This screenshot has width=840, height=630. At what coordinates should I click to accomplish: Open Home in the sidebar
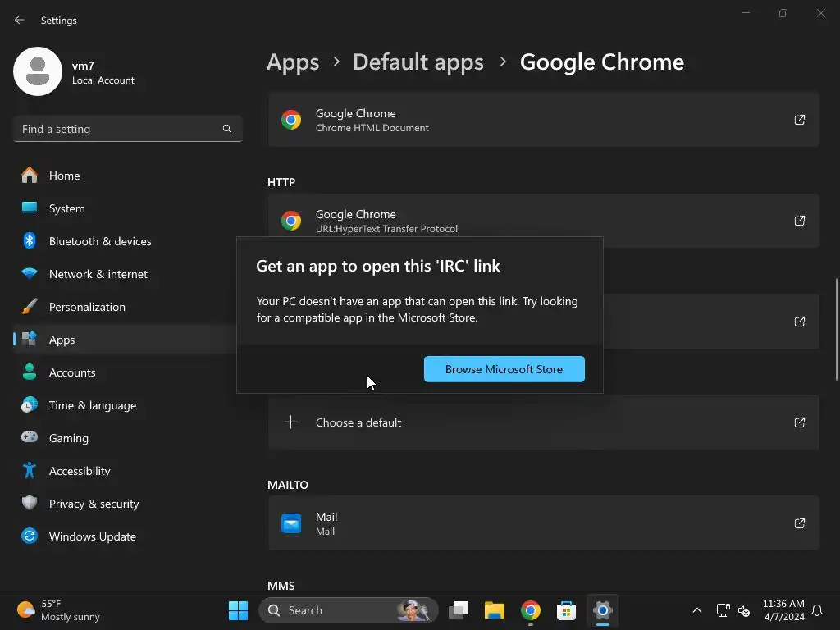127,176
